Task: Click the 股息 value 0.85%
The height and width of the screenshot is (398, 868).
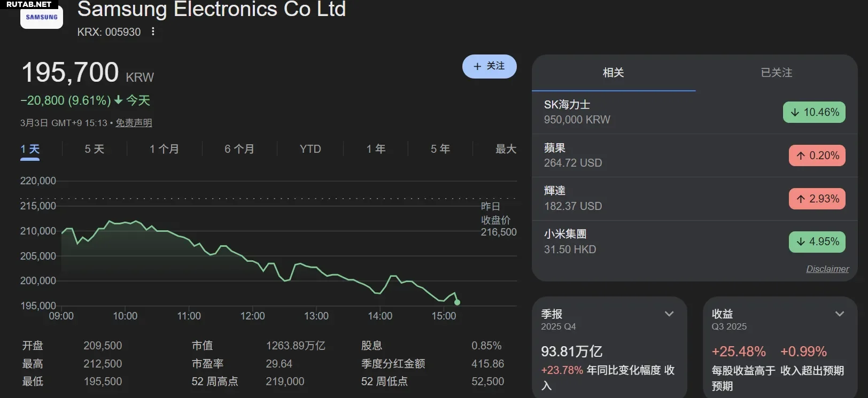Action: pyautogui.click(x=486, y=346)
